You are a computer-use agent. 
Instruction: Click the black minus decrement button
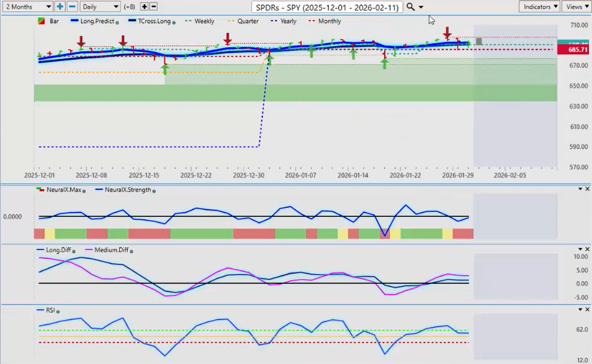(x=153, y=6)
